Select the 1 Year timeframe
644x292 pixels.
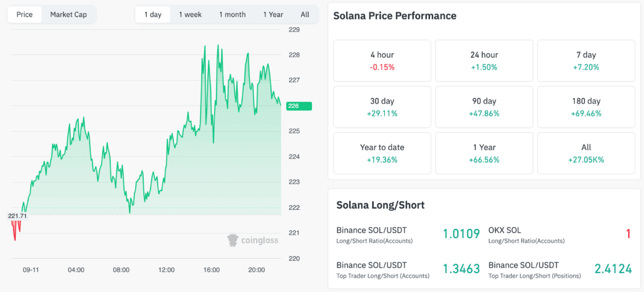[x=273, y=14]
